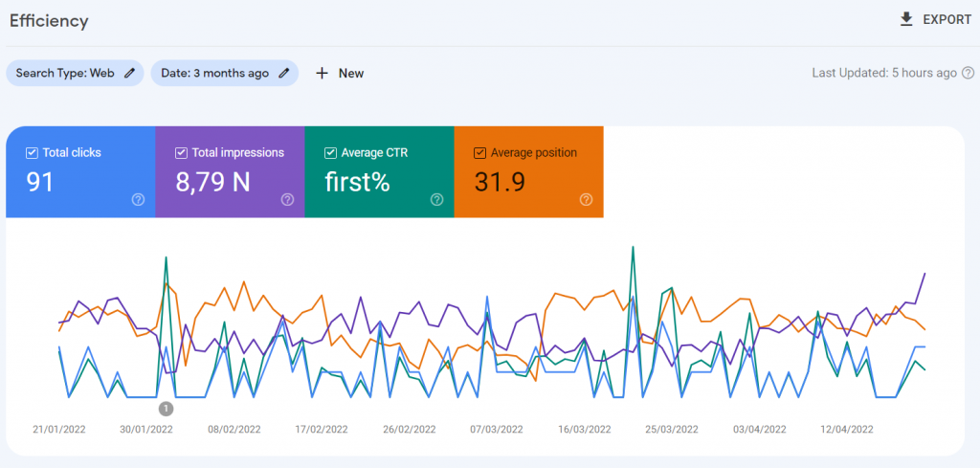The width and height of the screenshot is (980, 468).
Task: Open help icon on Average position card
Action: [x=587, y=199]
